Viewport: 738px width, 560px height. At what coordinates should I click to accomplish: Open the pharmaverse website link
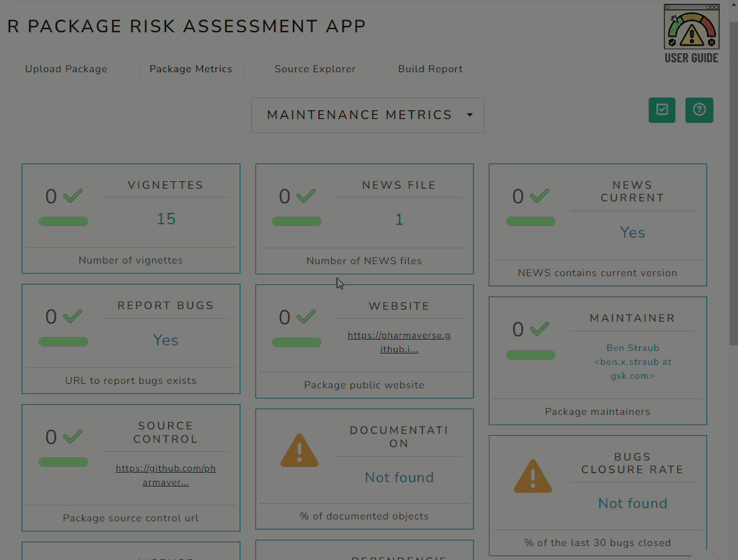(399, 342)
